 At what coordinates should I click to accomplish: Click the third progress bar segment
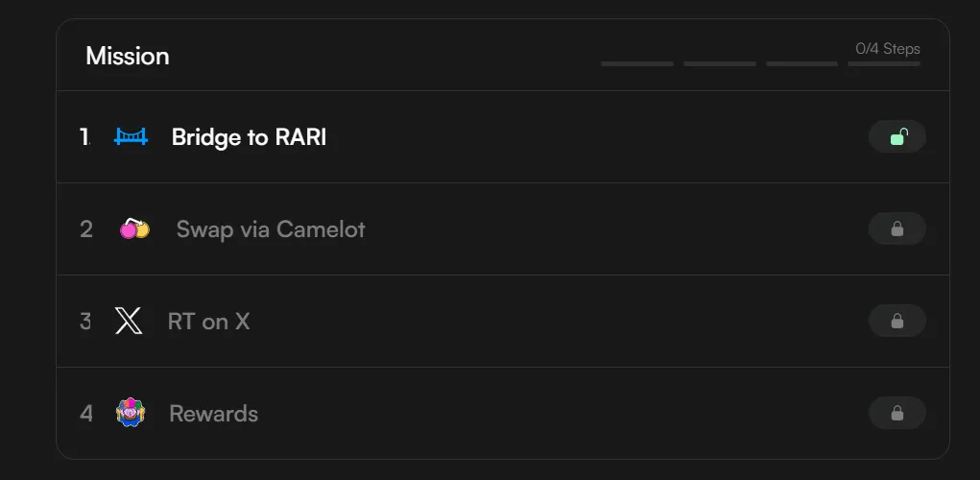801,64
